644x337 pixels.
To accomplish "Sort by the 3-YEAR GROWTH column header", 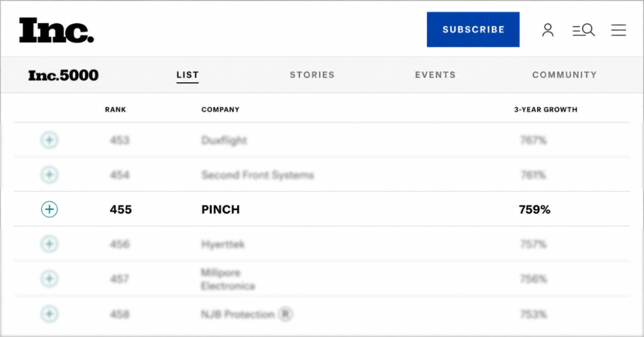I will pos(546,110).
